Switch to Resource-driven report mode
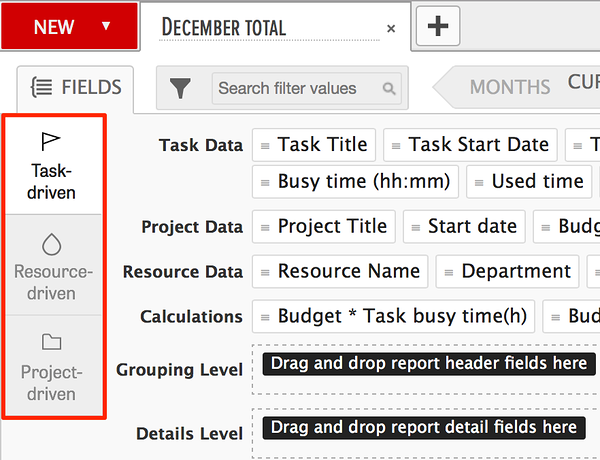Screen dimensions: 600x460 (x=54, y=265)
